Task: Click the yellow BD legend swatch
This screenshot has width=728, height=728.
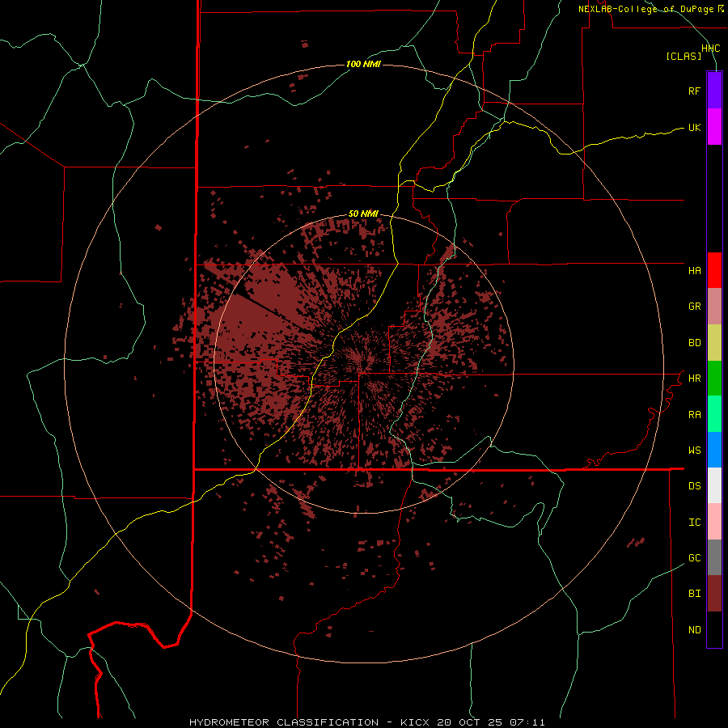Action: click(x=714, y=343)
